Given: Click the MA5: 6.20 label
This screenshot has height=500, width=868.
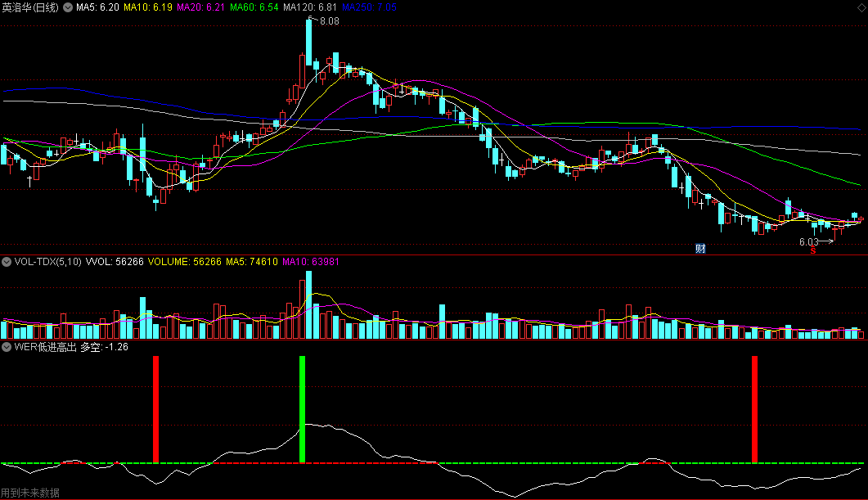Looking at the screenshot, I should (x=97, y=7).
